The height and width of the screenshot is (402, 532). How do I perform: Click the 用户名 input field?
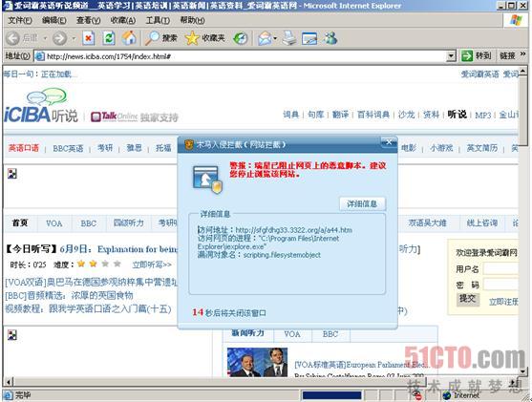coord(500,269)
